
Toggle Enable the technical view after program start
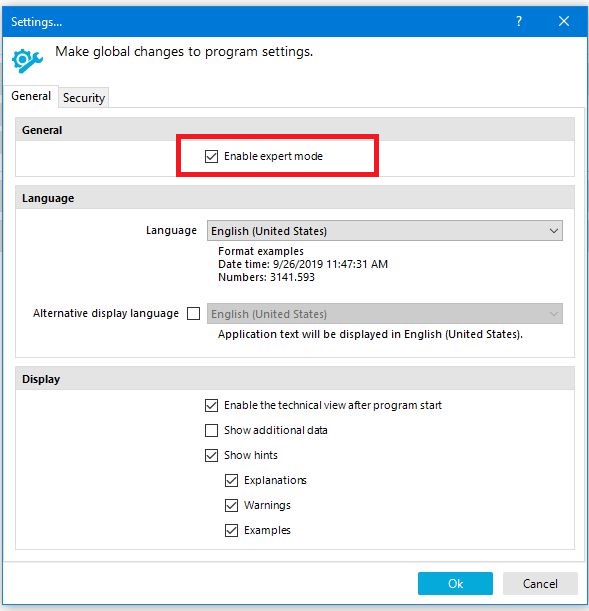tap(211, 405)
